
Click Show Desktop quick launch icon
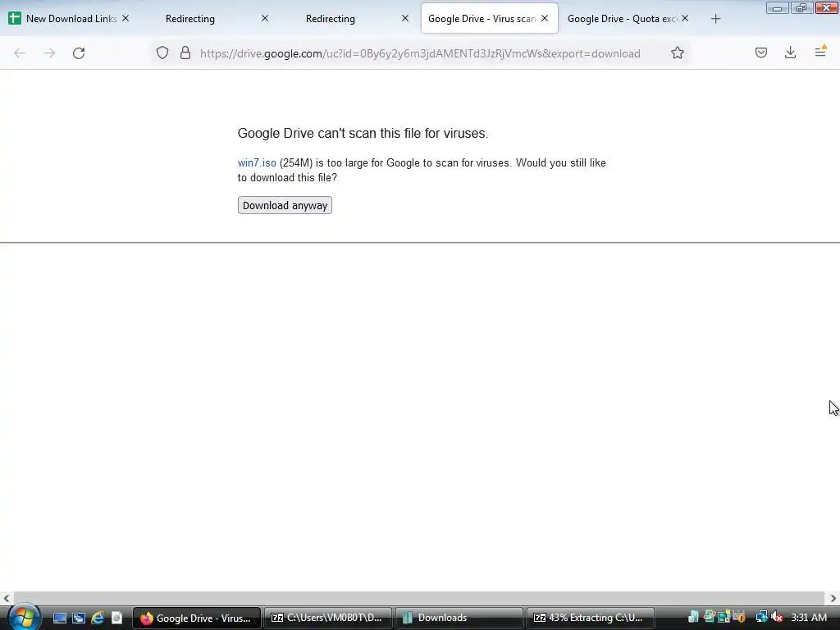pos(59,618)
